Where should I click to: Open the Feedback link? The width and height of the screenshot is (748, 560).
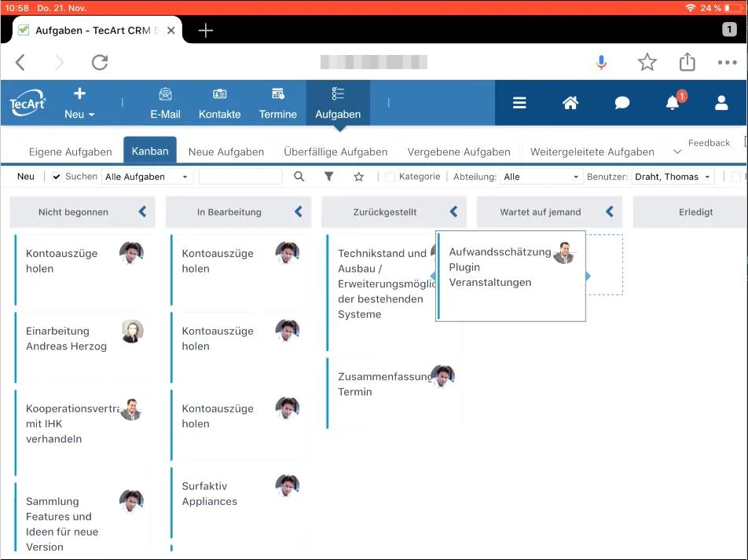pos(709,143)
